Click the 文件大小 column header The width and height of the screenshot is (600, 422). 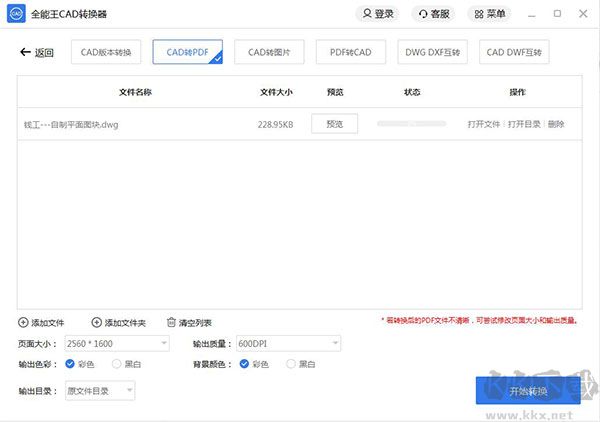point(276,92)
